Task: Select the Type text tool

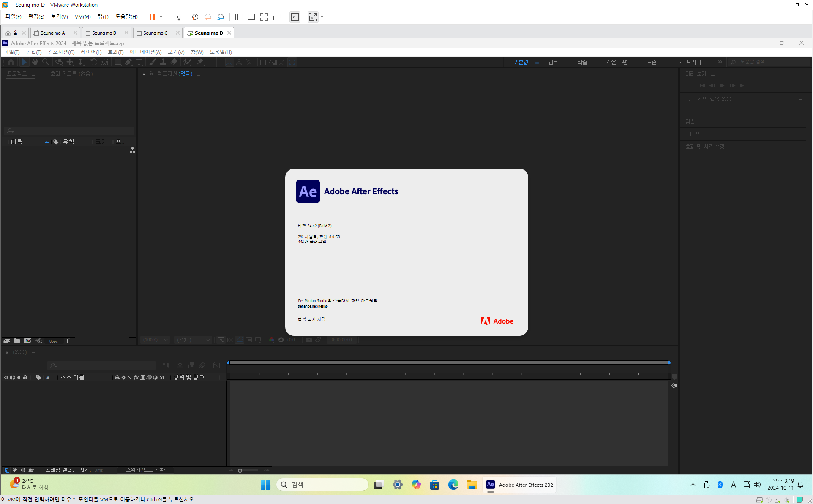Action: coord(139,62)
